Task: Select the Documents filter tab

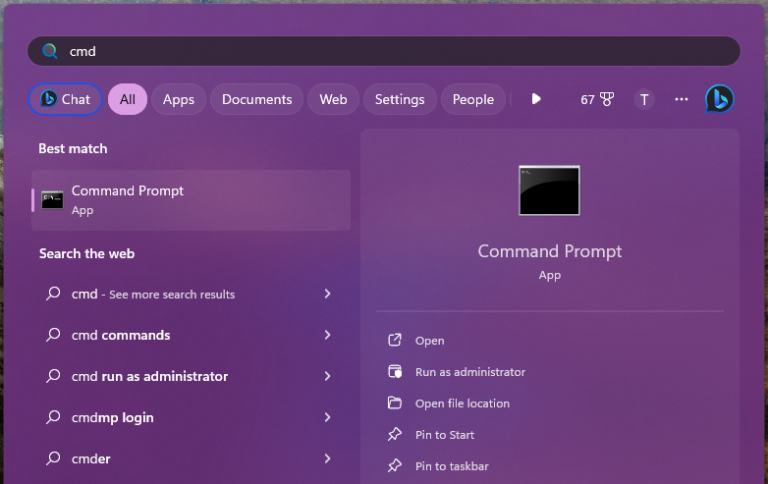Action: 257,99
